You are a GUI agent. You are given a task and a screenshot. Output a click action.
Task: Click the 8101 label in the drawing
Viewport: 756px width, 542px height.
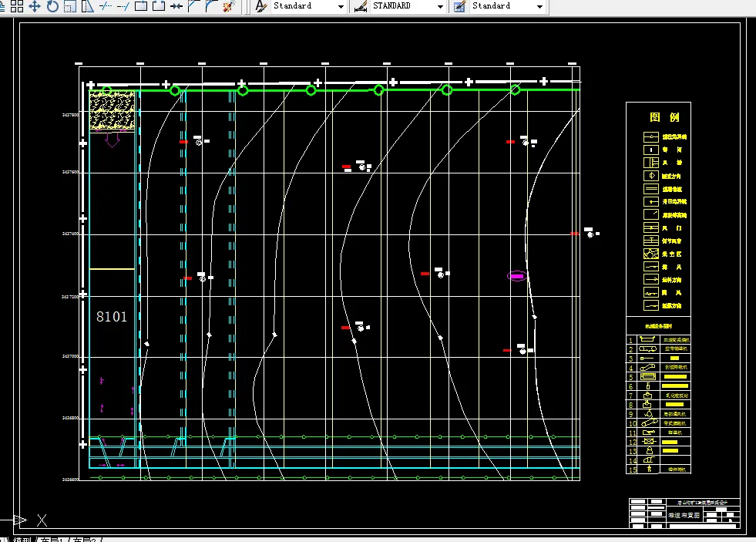(112, 317)
